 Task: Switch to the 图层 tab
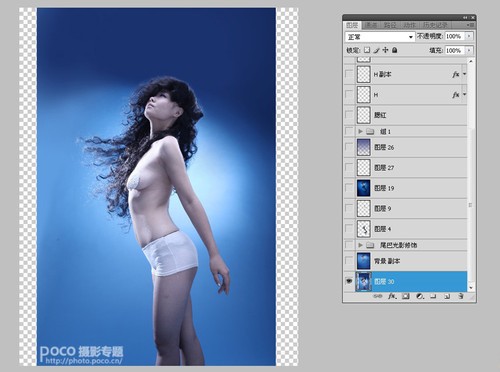(352, 25)
